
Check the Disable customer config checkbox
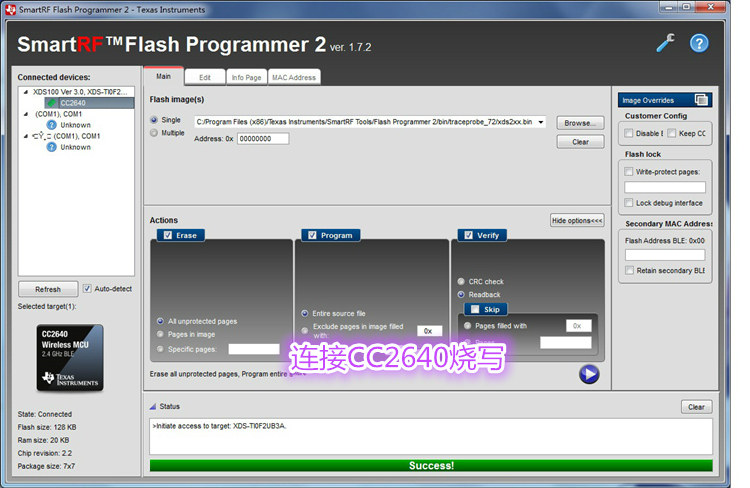click(629, 133)
